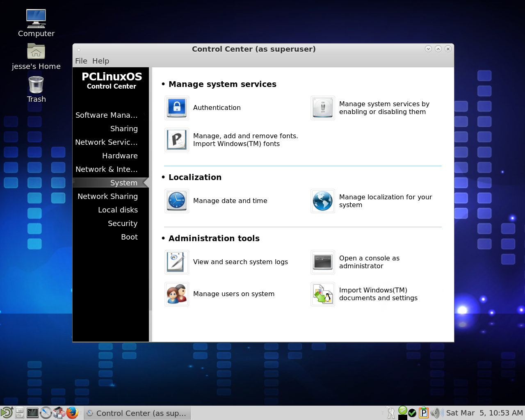
Task: Open the Help menu
Action: pos(100,61)
